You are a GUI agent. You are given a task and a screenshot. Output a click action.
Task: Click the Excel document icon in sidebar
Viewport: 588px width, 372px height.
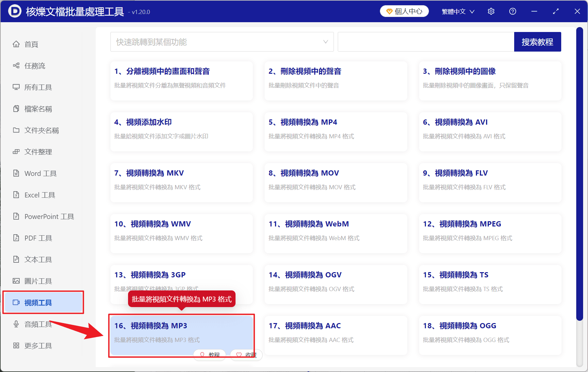pyautogui.click(x=16, y=195)
